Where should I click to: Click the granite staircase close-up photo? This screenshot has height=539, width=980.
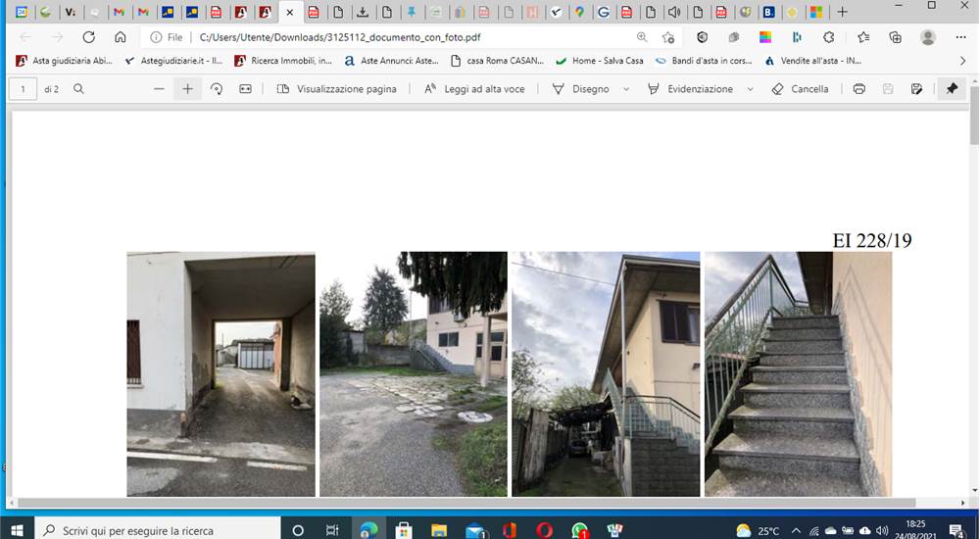click(x=798, y=374)
